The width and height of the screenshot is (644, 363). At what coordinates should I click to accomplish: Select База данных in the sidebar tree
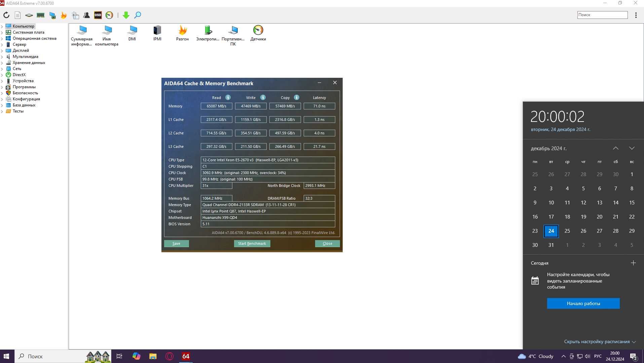click(x=24, y=105)
